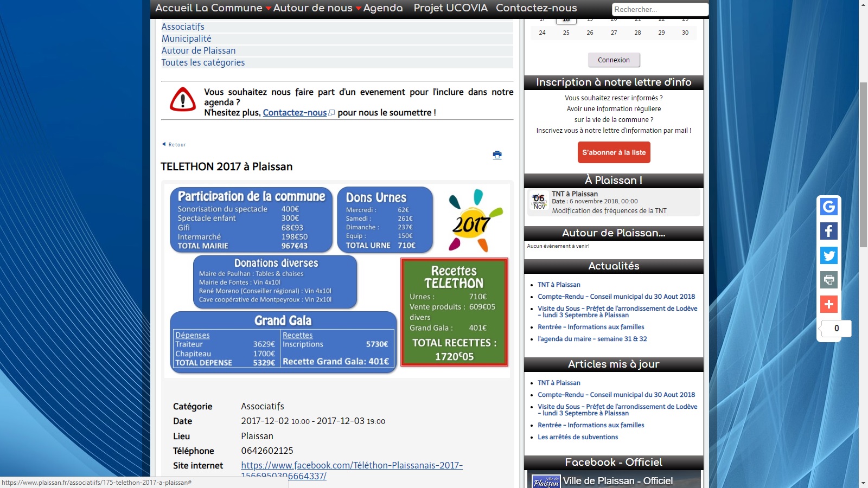Click the Connexion button

click(x=614, y=60)
